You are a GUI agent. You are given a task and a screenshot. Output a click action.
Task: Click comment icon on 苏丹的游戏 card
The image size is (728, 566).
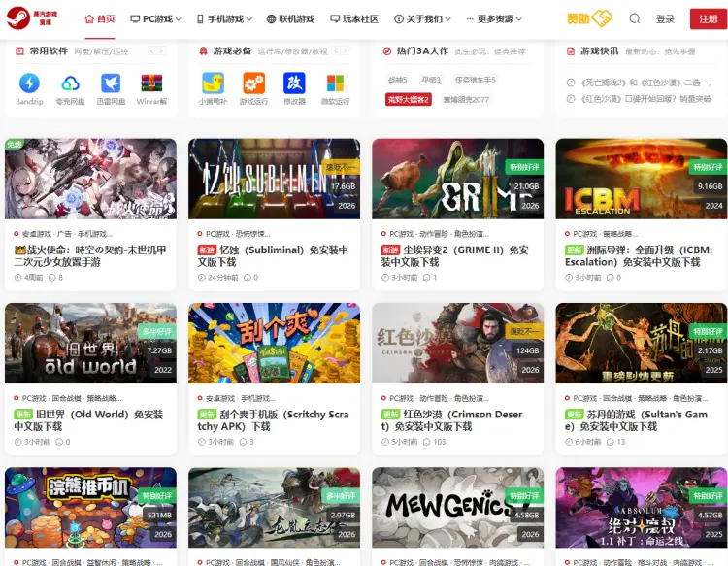point(611,442)
